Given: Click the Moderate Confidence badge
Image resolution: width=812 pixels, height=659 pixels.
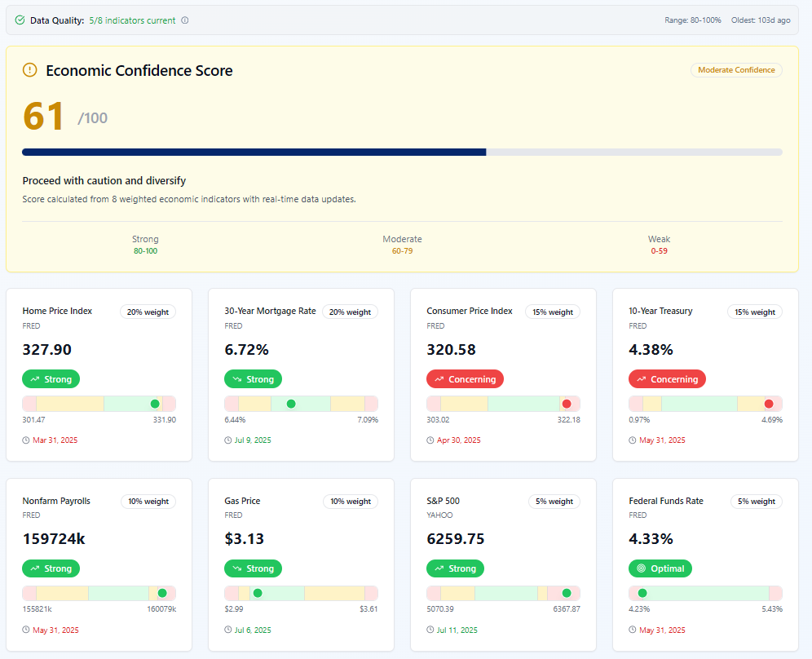Looking at the screenshot, I should coord(736,70).
